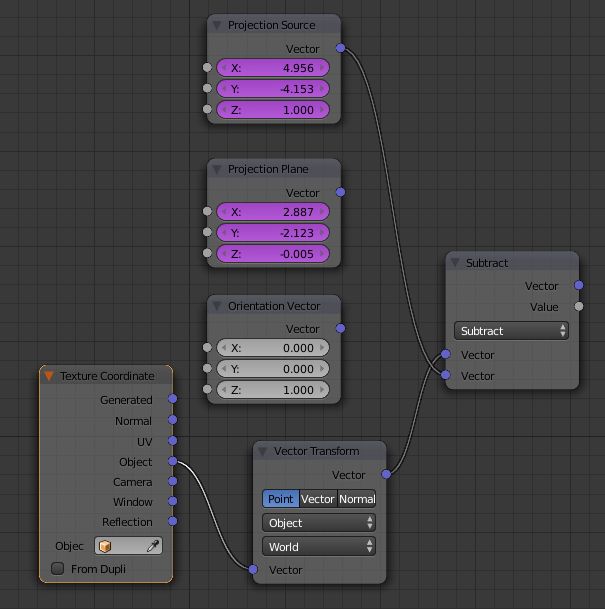
Task: Collapse the Projection Plane node
Action: [217, 170]
